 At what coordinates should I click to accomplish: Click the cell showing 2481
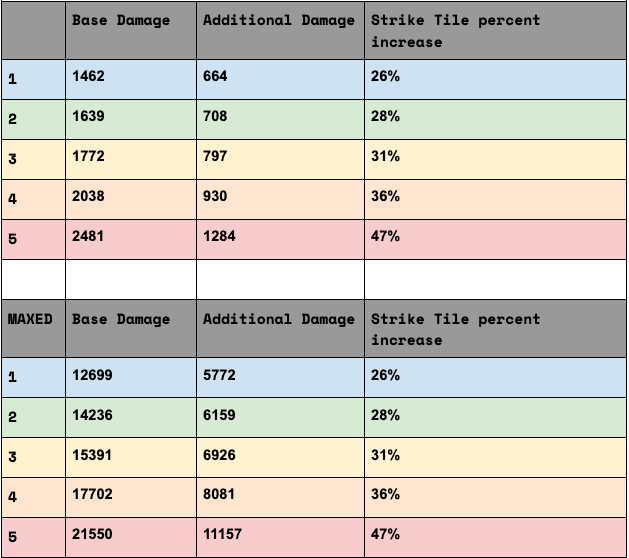point(131,239)
